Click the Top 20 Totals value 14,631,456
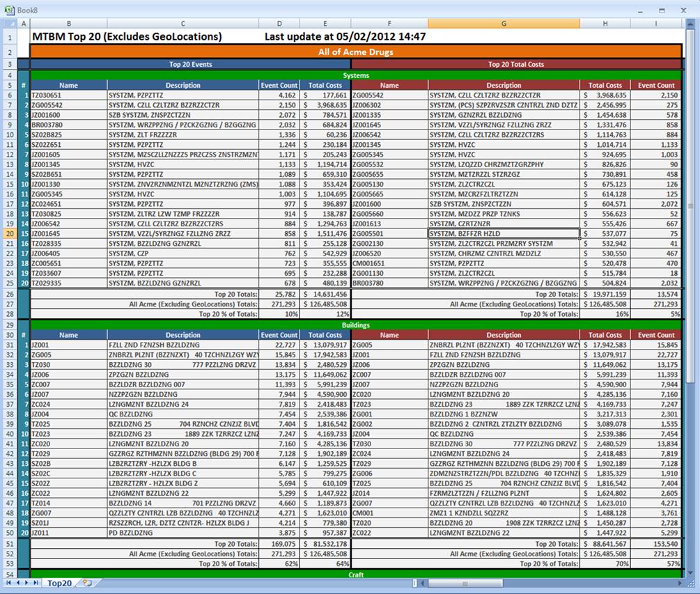Screen dimensions: 700x594 325,294
